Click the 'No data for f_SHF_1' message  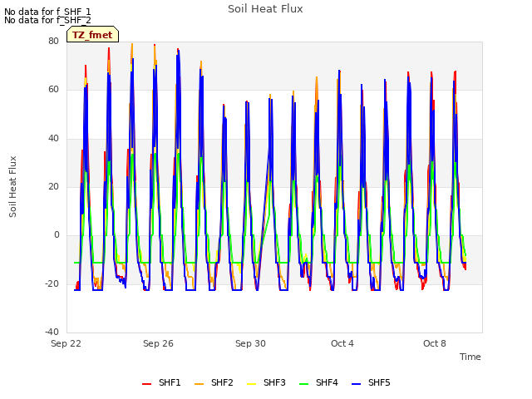[47, 12]
